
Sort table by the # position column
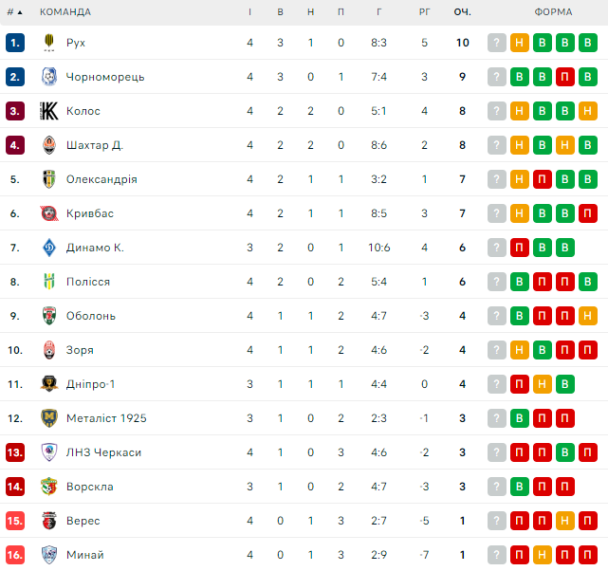[15, 12]
